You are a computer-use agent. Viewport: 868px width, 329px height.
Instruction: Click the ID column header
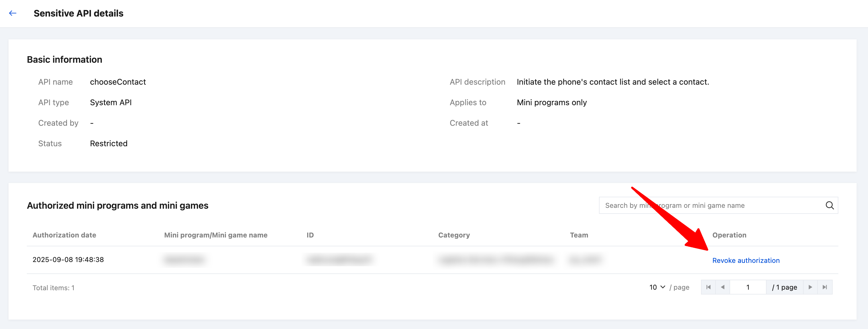point(310,235)
